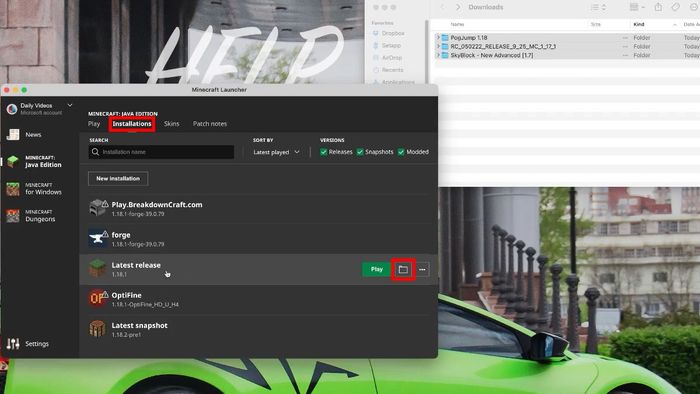Switch to the Play tab
This screenshot has height=394, width=700.
point(94,124)
